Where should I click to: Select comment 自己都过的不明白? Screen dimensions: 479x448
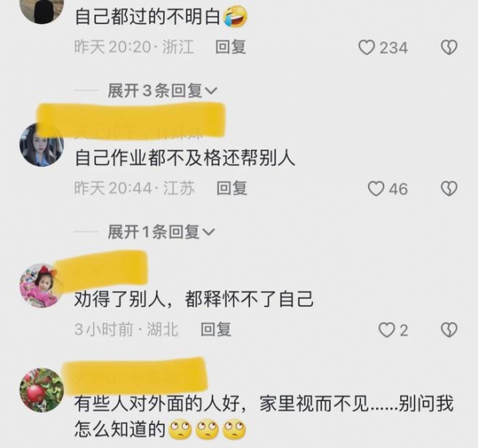point(161,17)
